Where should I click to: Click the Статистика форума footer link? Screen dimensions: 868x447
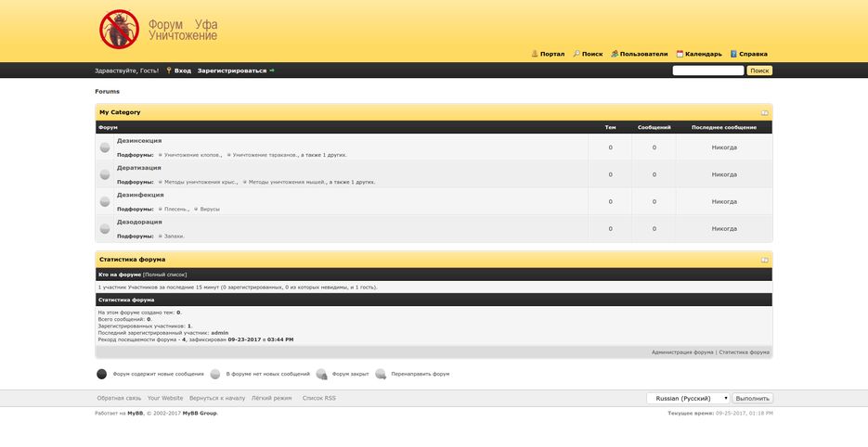click(744, 352)
